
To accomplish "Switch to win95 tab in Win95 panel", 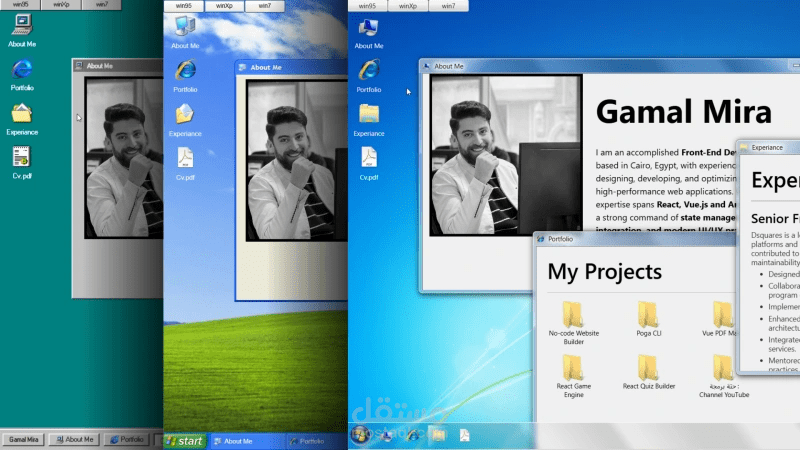I will 20,5.
